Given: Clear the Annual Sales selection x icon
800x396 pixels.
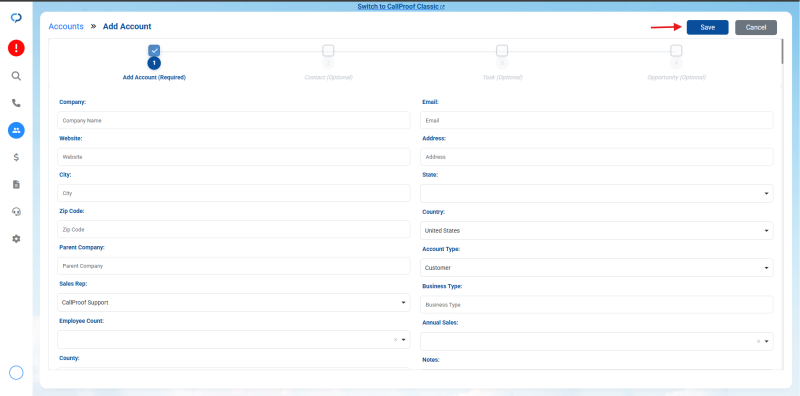Looking at the screenshot, I should pyautogui.click(x=758, y=341).
